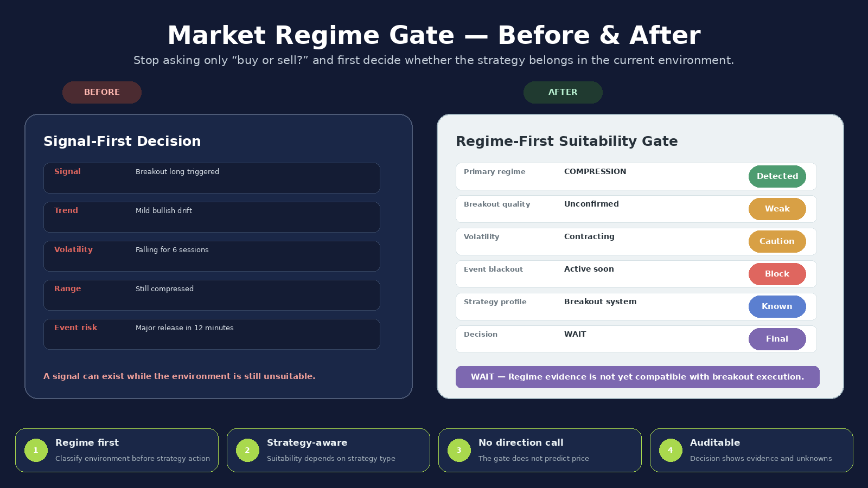The height and width of the screenshot is (488, 868).
Task: Select the Weak status pill
Action: [777, 209]
